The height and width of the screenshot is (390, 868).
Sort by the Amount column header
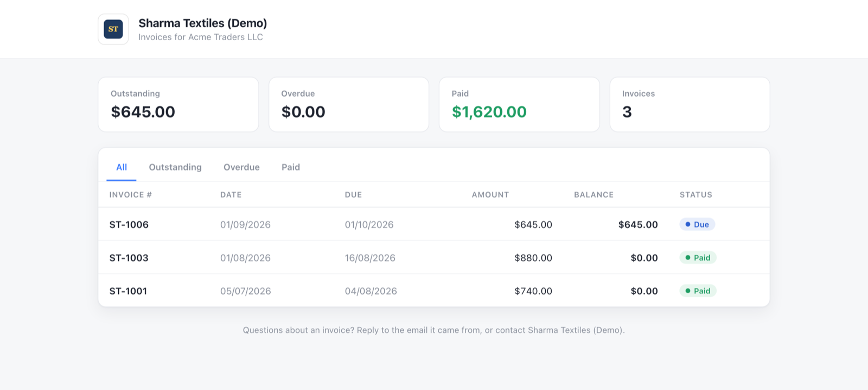point(490,194)
